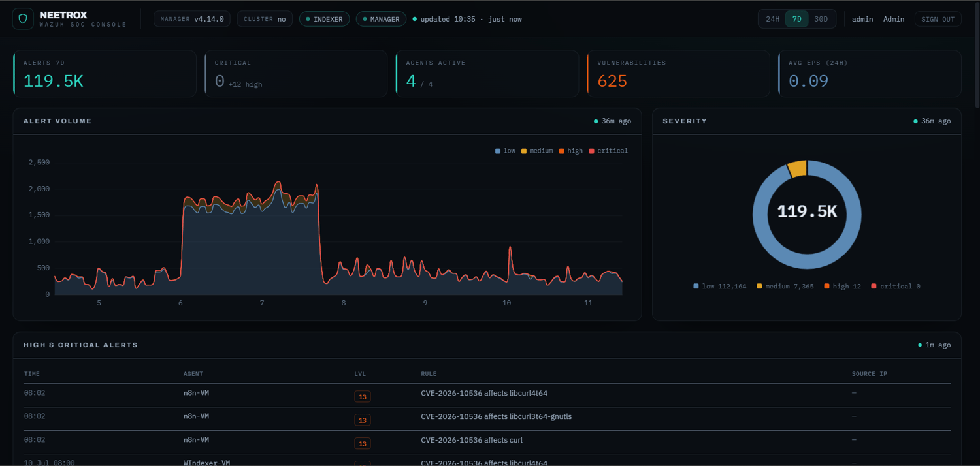Click the low 112,164 severity legend swatch

[x=696, y=287]
